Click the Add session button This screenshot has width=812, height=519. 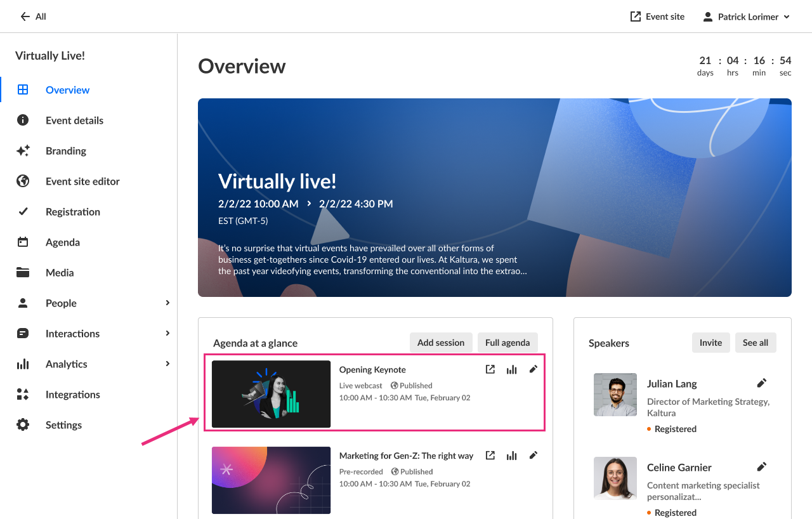441,343
